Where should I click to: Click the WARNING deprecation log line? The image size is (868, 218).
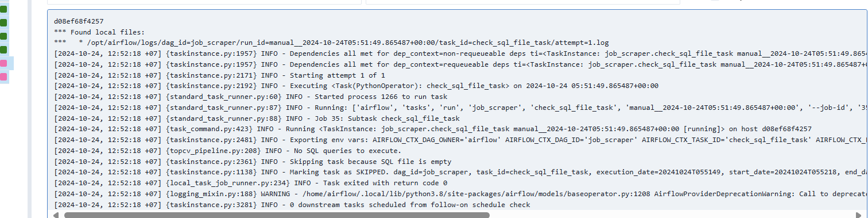point(460,194)
